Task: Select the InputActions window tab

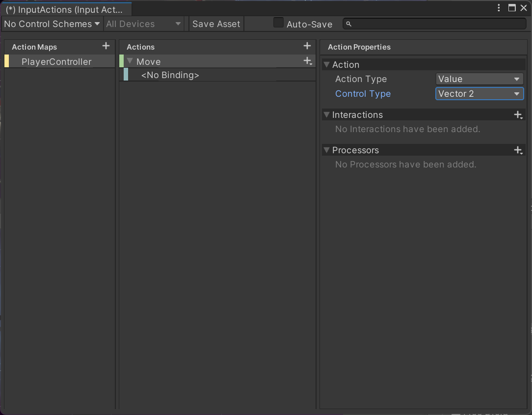Action: [x=67, y=9]
